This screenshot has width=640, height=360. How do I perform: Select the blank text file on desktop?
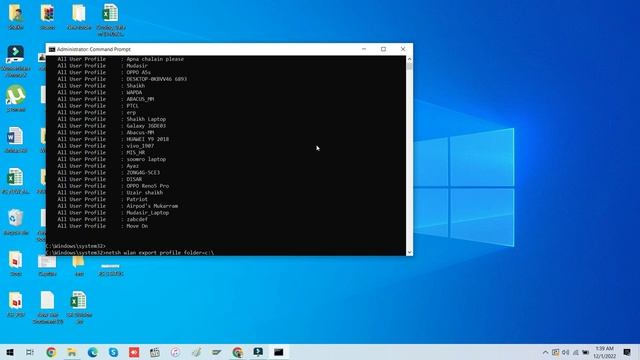(x=47, y=308)
